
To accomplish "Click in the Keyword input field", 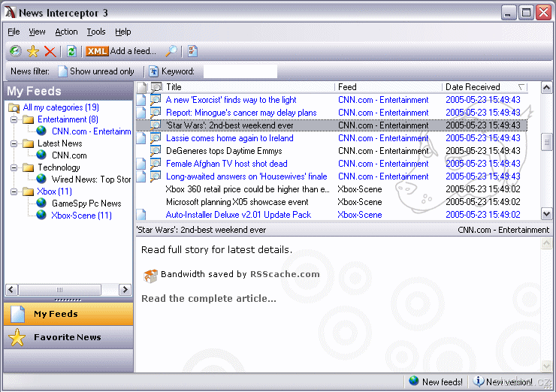I will coord(240,71).
